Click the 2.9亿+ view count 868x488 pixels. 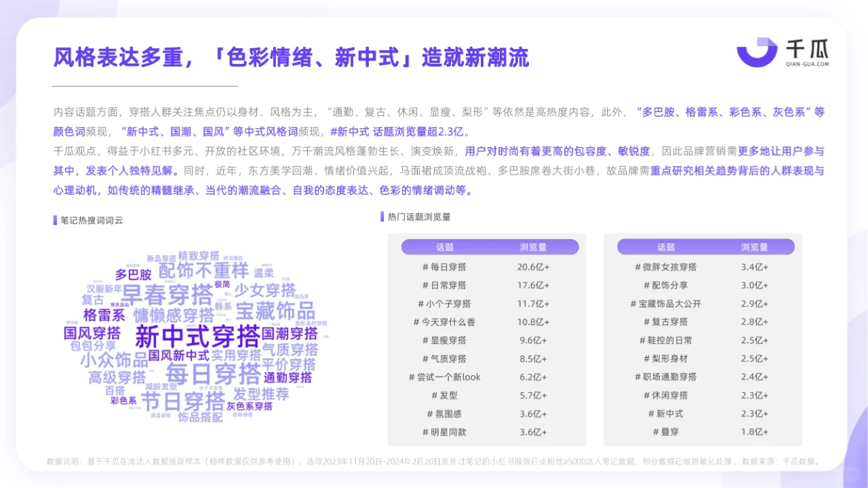754,303
